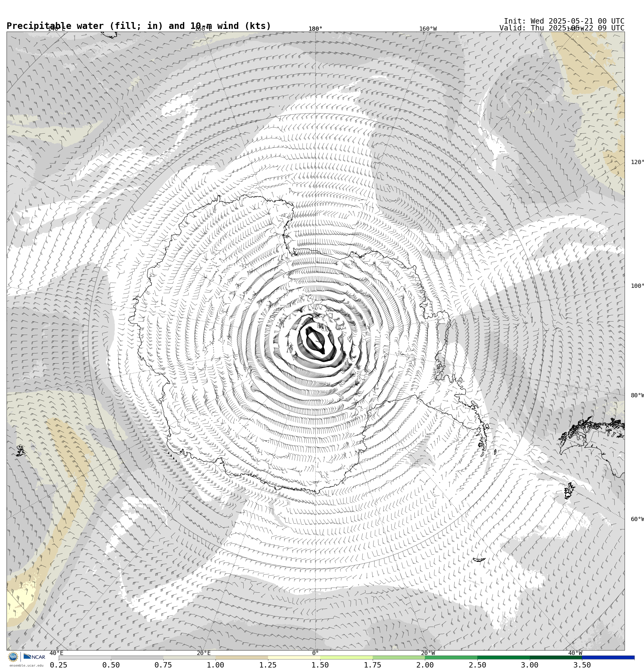Click the '20°W' longitude label at bottom

(428, 653)
